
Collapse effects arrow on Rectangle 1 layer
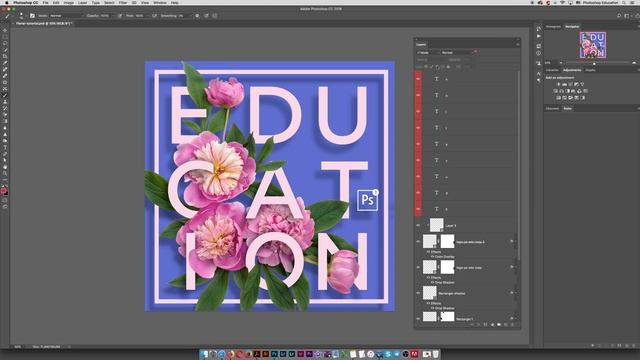coord(515,318)
